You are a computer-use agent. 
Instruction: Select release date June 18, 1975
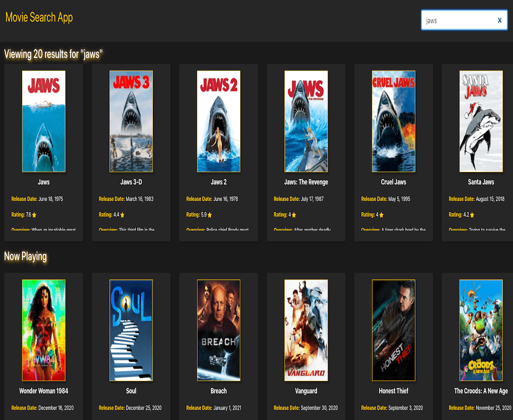pos(51,199)
